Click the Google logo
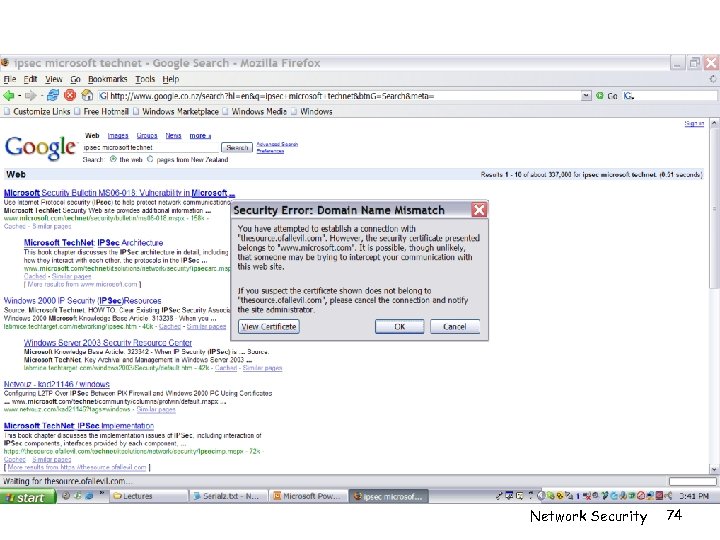Image resolution: width=720 pixels, height=540 pixels. [x=40, y=147]
